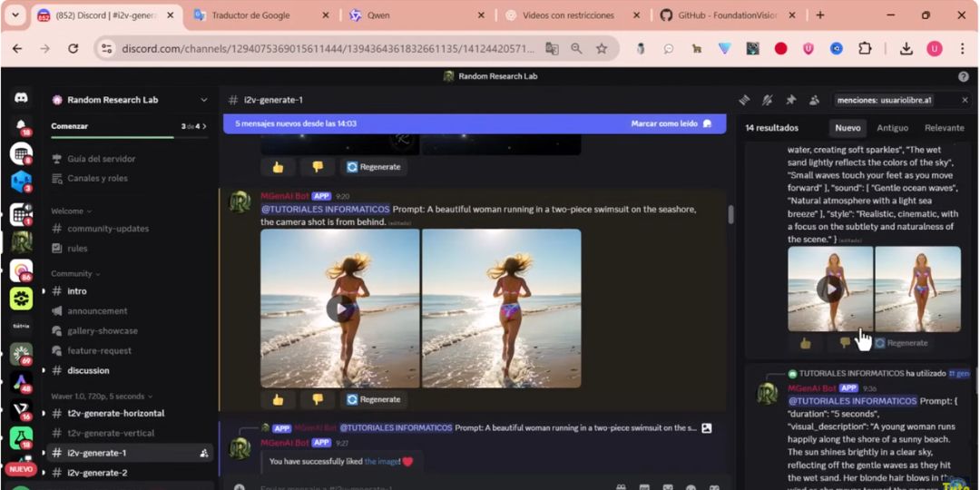Open community-updates channel
The image size is (980, 490).
pyautogui.click(x=108, y=229)
